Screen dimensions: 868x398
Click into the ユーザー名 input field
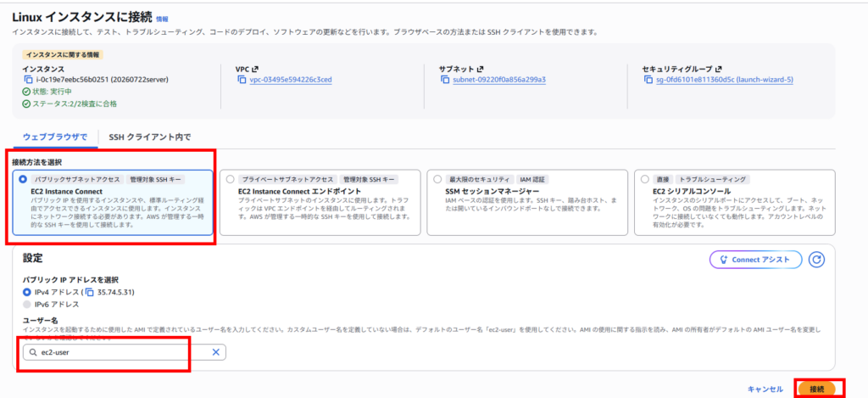(x=125, y=352)
